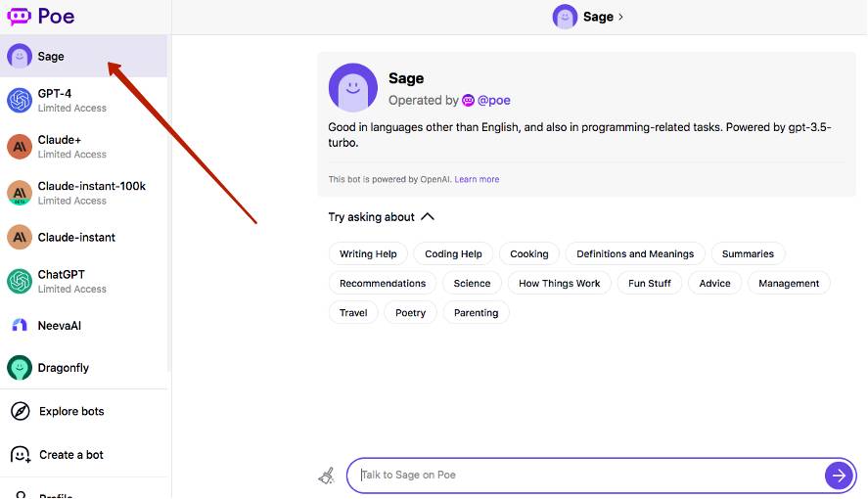Select the Travel suggestion chip

353,312
